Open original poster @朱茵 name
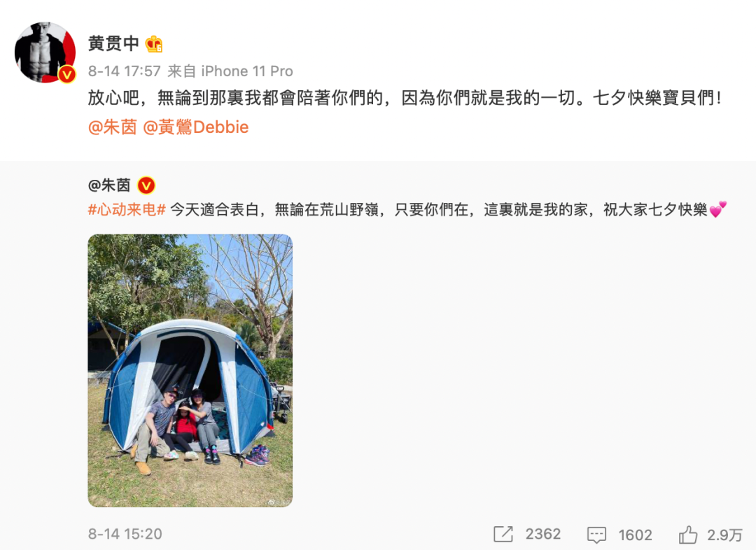Image resolution: width=756 pixels, height=550 pixels. click(x=109, y=185)
